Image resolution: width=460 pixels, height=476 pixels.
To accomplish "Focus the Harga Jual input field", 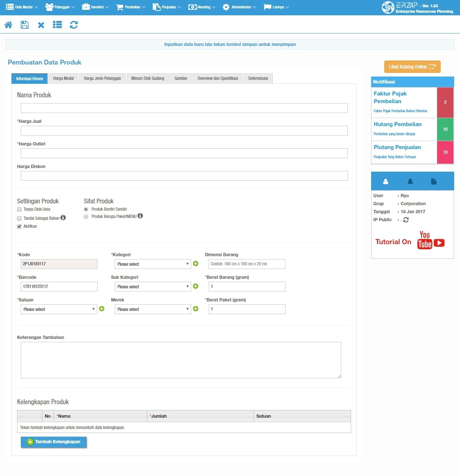I will [184, 130].
